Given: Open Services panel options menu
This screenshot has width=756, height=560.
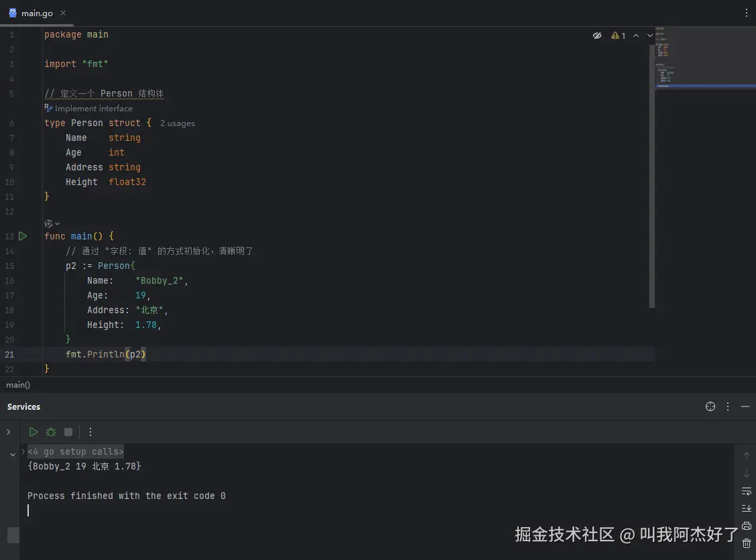Looking at the screenshot, I should tap(728, 406).
